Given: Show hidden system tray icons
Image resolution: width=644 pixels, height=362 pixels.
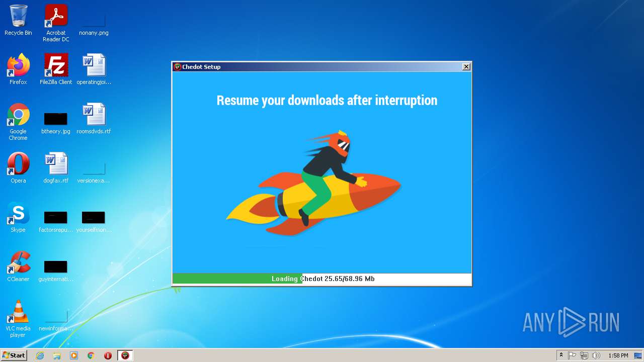Looking at the screenshot, I should 561,355.
